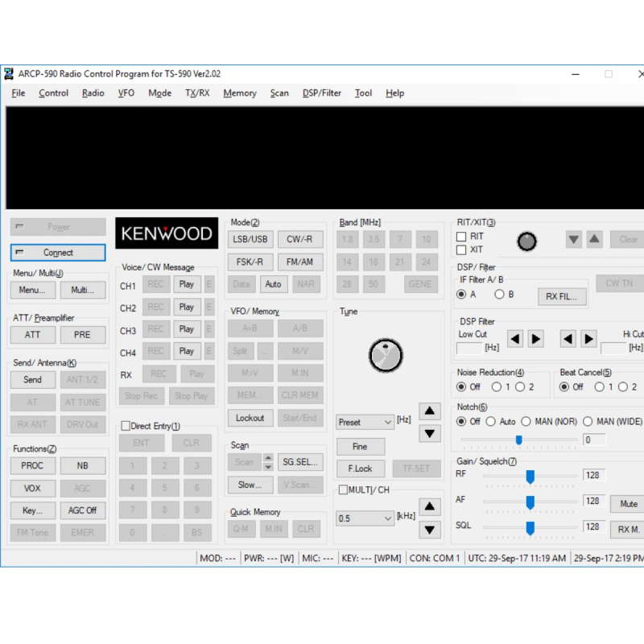This screenshot has width=644, height=644.
Task: Click the Low Cut Hz field
Action: [469, 349]
